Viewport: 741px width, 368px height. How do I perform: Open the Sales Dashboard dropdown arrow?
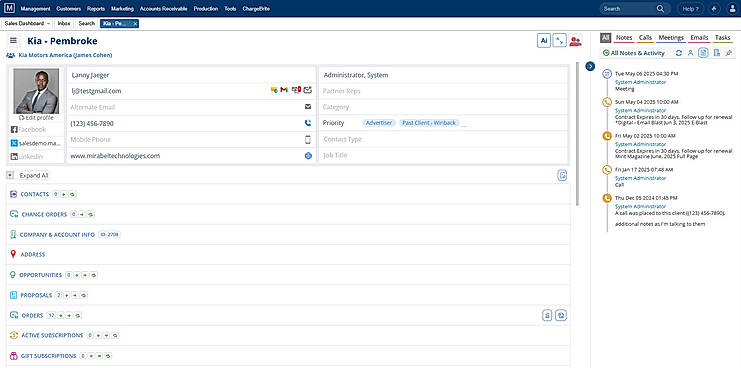[x=49, y=23]
